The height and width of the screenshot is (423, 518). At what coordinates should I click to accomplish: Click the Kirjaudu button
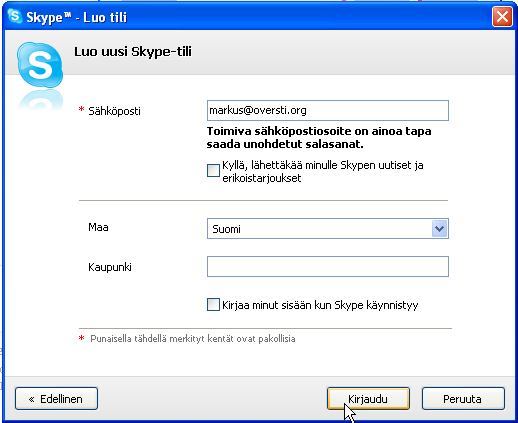(x=368, y=399)
